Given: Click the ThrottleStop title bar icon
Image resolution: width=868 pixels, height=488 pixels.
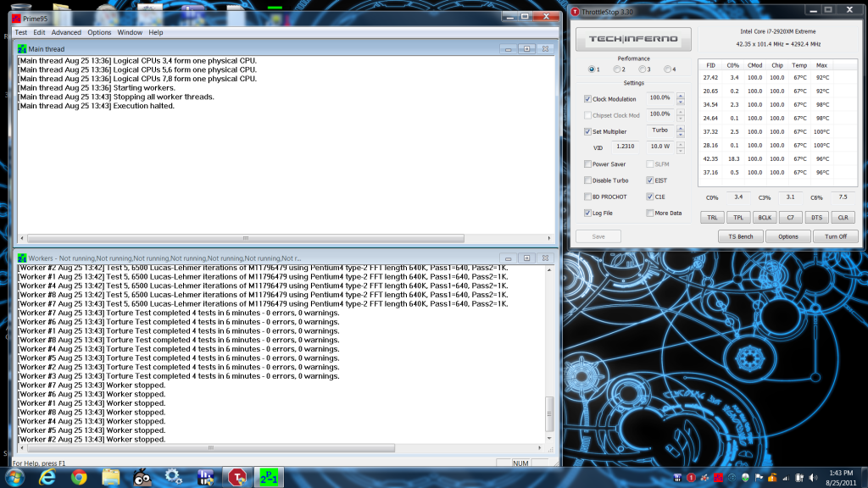Looking at the screenshot, I should [576, 12].
